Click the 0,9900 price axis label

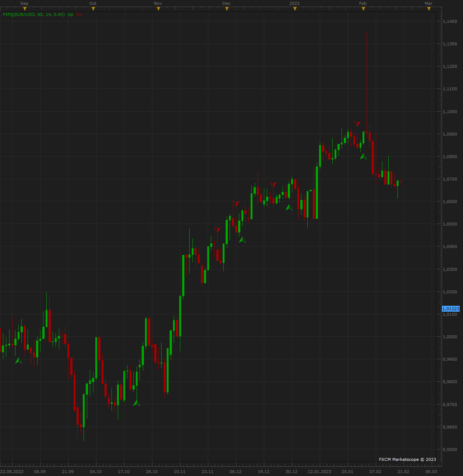(x=450, y=359)
